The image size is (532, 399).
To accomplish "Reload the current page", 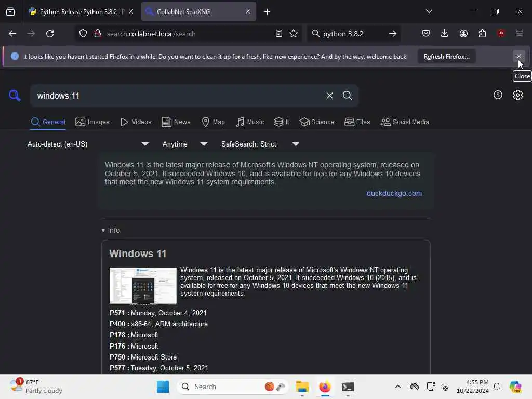I will [x=50, y=34].
